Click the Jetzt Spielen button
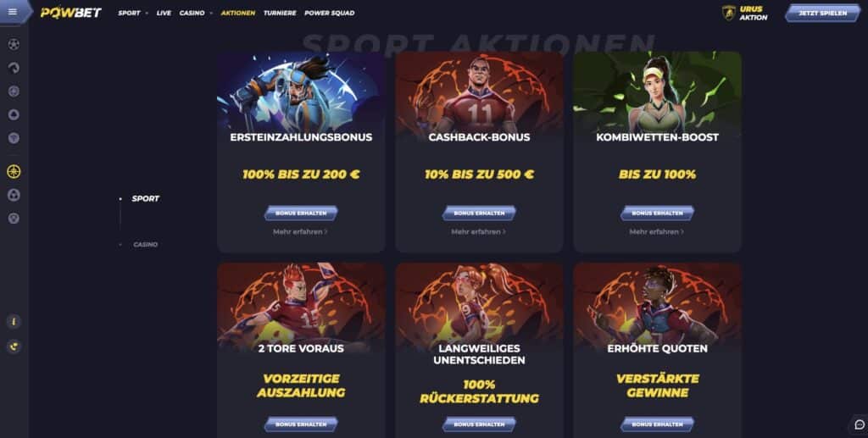The height and width of the screenshot is (438, 868). coord(822,13)
